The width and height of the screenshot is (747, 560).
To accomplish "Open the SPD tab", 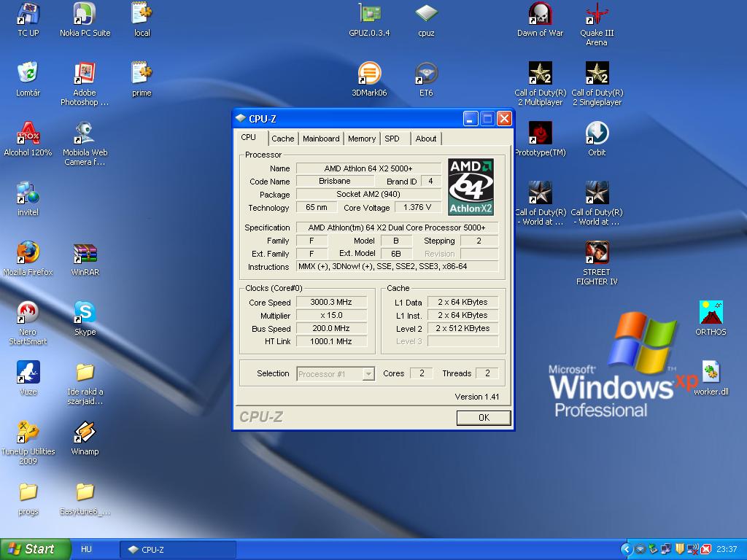I will click(392, 139).
